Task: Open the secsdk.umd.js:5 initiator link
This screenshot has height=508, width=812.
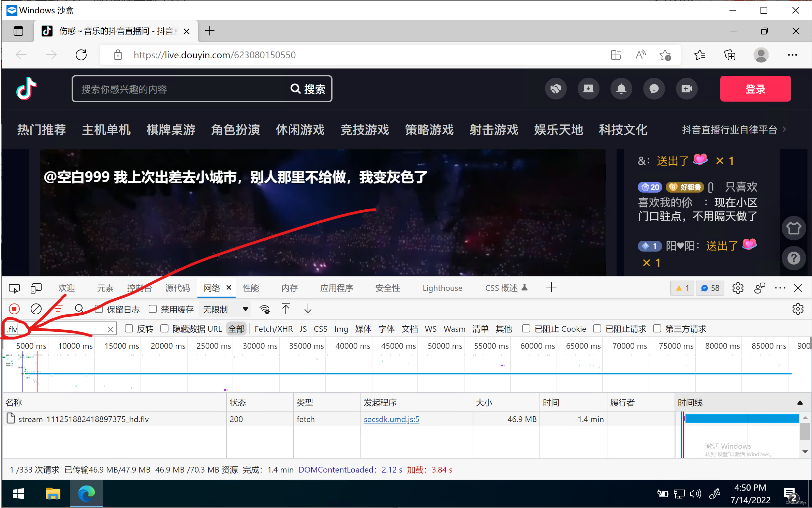Action: (391, 419)
